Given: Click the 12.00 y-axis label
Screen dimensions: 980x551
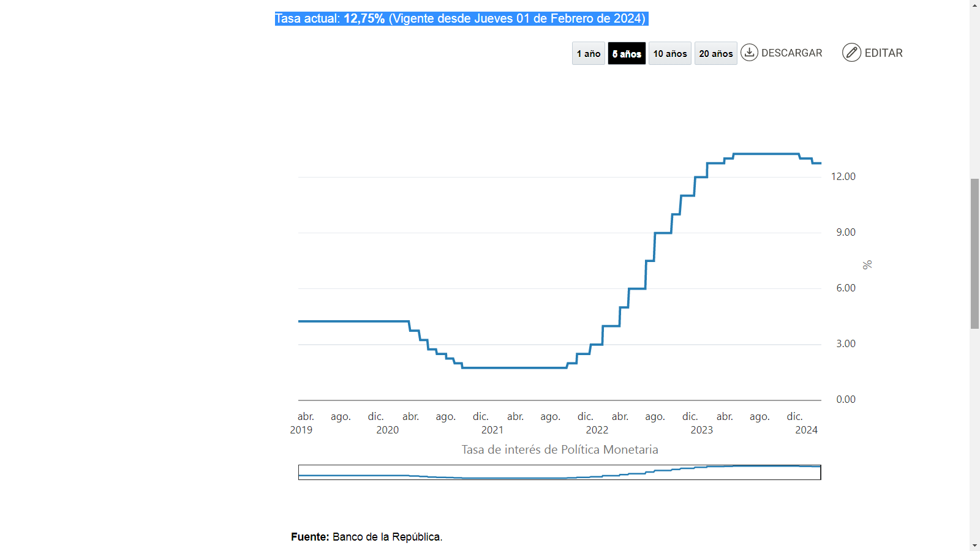Looking at the screenshot, I should coord(843,176).
